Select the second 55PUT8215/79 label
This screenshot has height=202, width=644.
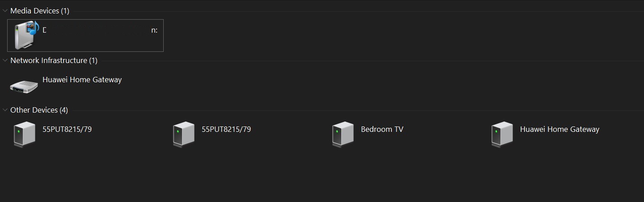tap(226, 130)
